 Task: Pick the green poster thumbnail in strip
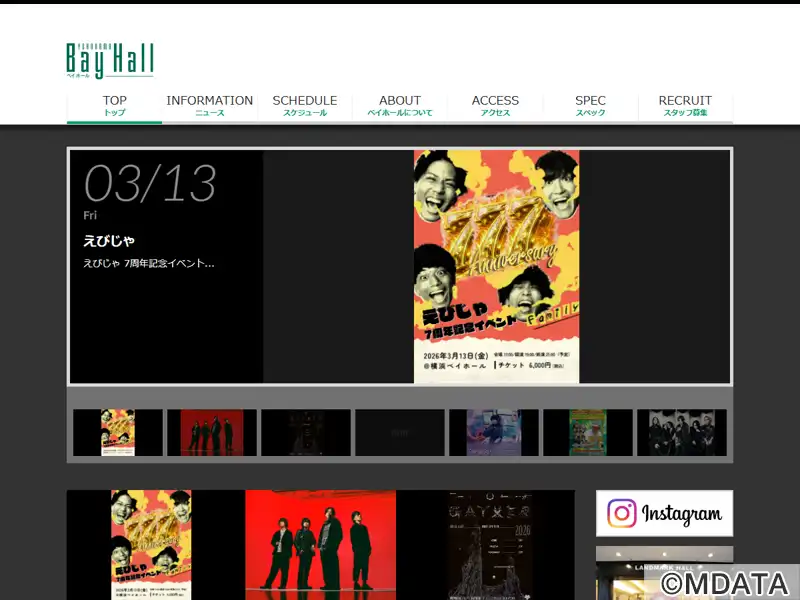coord(588,433)
